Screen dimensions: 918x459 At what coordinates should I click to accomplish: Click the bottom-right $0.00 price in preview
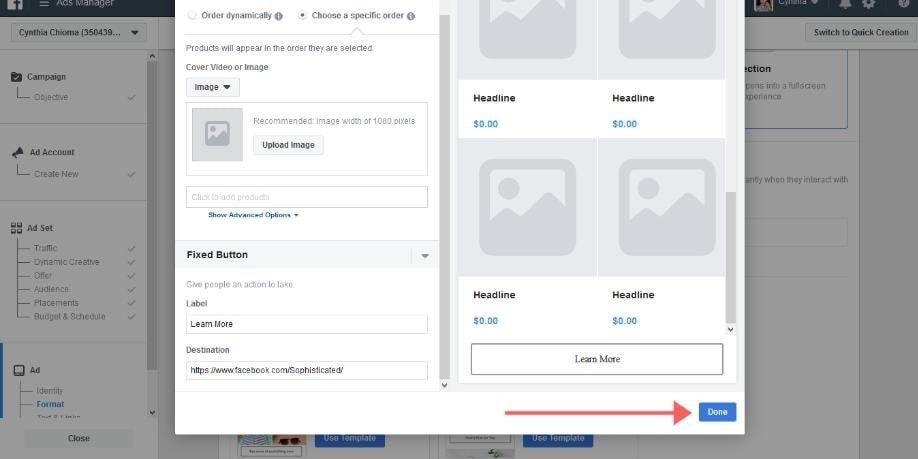pyautogui.click(x=625, y=321)
